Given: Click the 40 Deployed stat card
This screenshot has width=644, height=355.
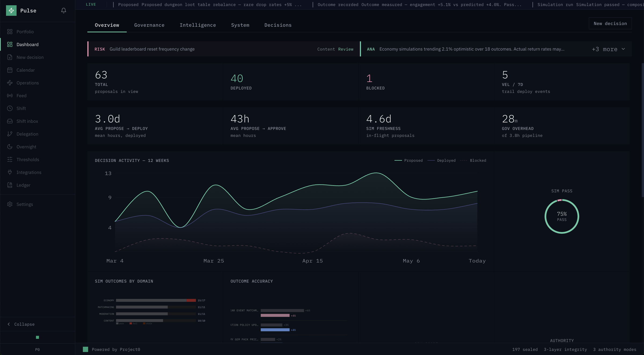Looking at the screenshot, I should click(291, 82).
